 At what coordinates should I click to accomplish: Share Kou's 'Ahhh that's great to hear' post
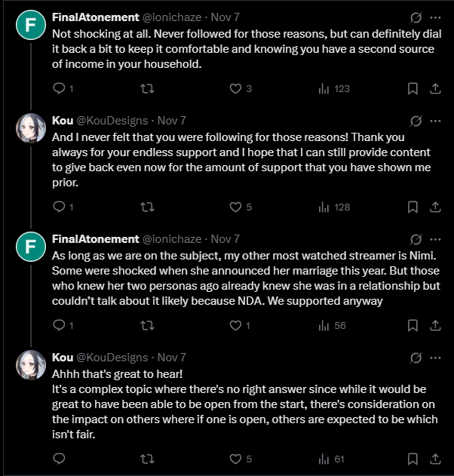pyautogui.click(x=434, y=458)
